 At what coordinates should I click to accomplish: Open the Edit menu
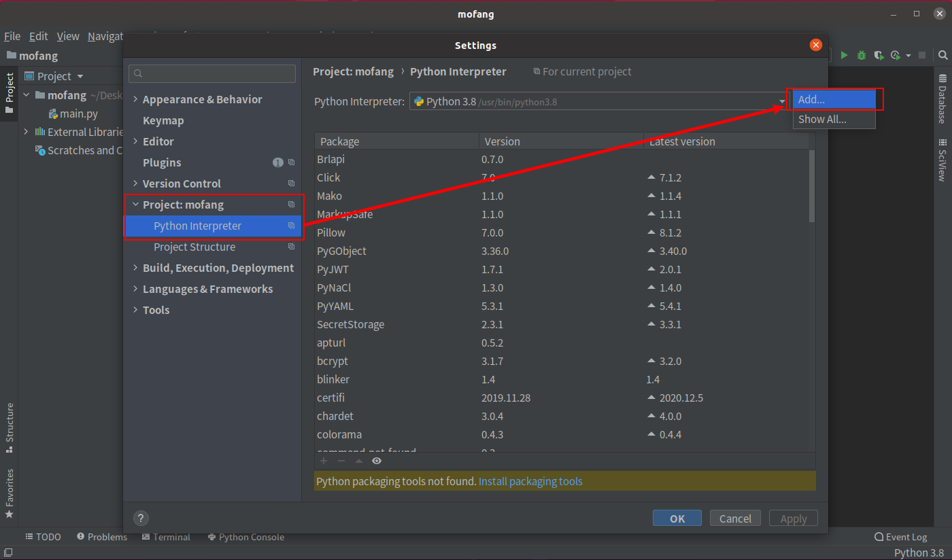(x=38, y=36)
